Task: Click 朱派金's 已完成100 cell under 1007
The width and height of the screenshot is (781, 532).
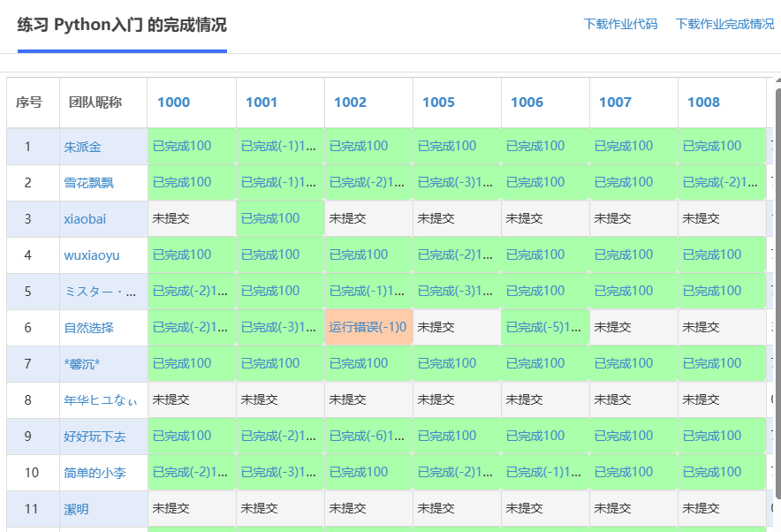Action: tap(633, 146)
